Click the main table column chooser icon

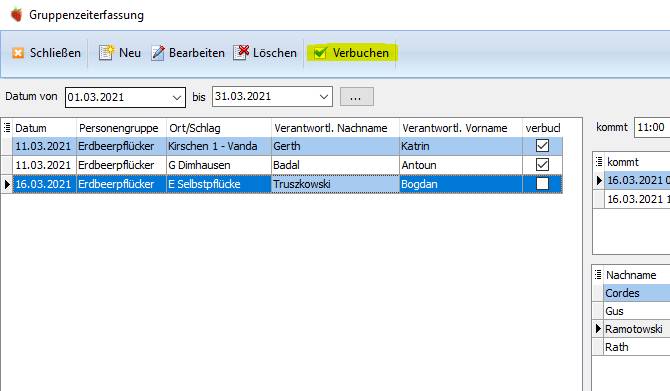(x=7, y=127)
